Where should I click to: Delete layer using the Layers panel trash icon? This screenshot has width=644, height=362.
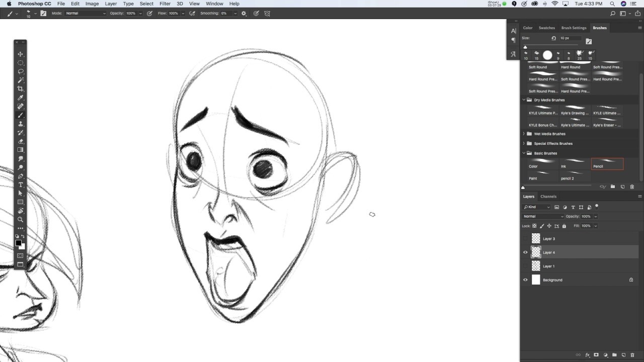(x=632, y=355)
